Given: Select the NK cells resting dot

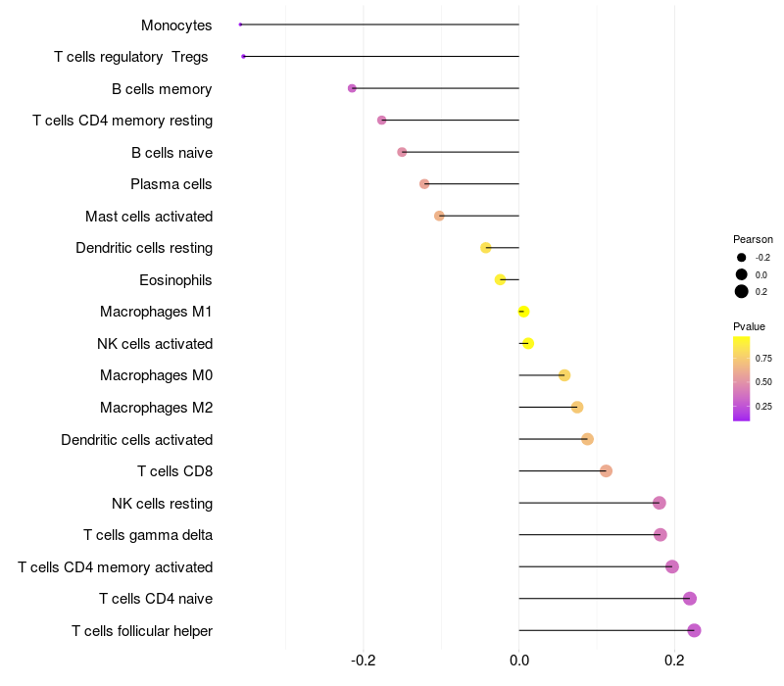Looking at the screenshot, I should pyautogui.click(x=659, y=503).
